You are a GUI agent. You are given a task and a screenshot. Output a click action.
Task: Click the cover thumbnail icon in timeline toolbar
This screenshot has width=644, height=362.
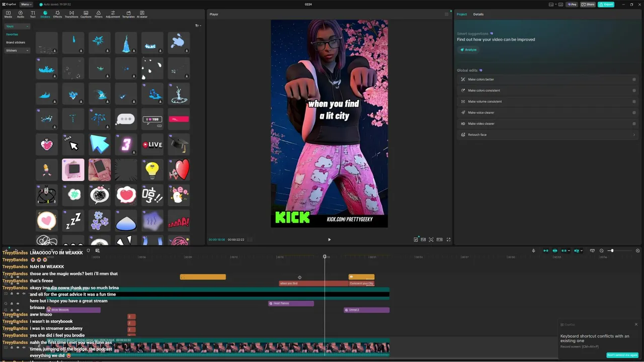[97, 250]
